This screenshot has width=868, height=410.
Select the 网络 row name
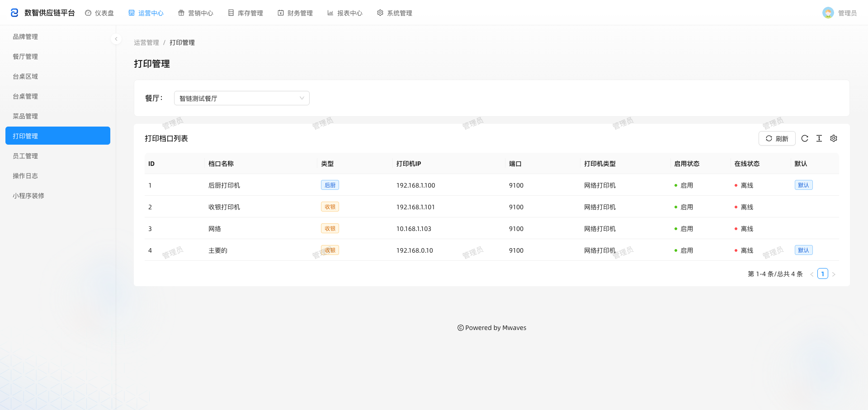(x=215, y=229)
